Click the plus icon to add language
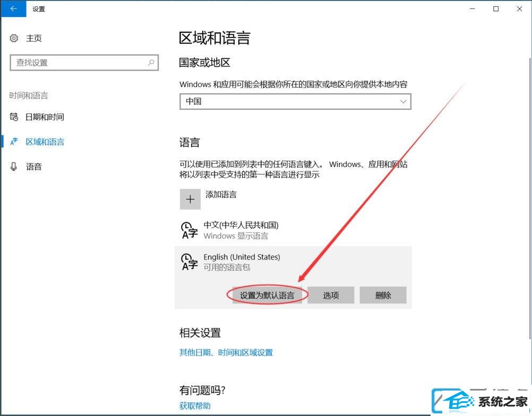 click(x=190, y=199)
